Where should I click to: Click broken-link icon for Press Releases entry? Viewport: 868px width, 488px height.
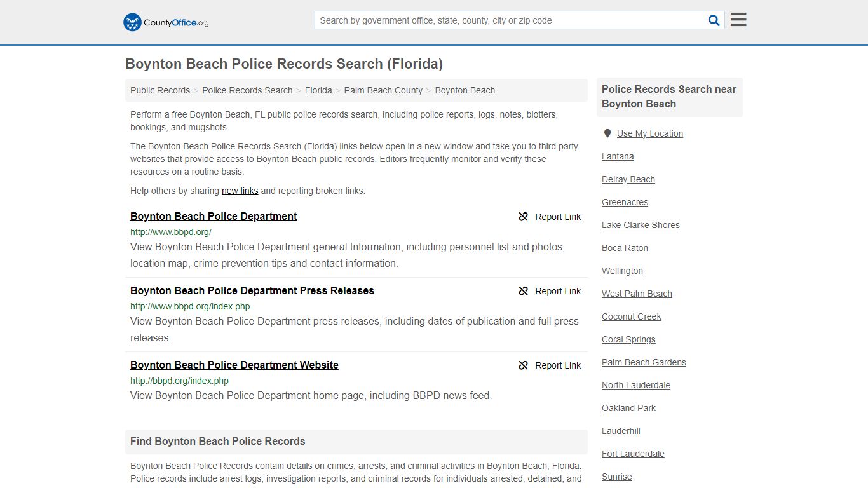[x=524, y=291]
